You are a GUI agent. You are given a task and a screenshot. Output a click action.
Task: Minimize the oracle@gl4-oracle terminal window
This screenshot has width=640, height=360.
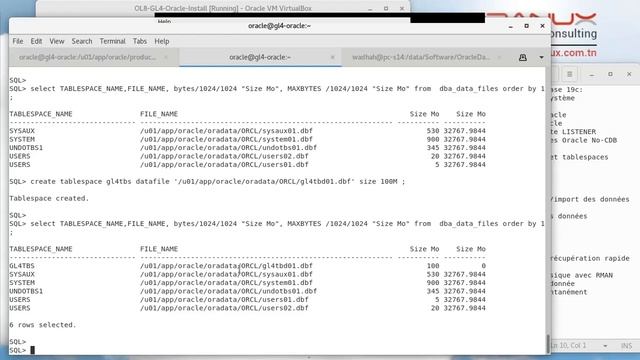pos(511,26)
